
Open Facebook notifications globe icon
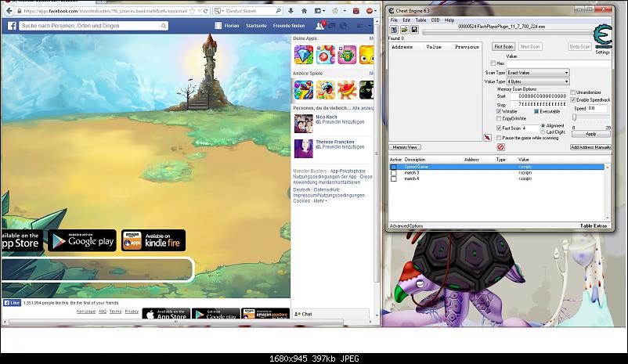click(343, 26)
